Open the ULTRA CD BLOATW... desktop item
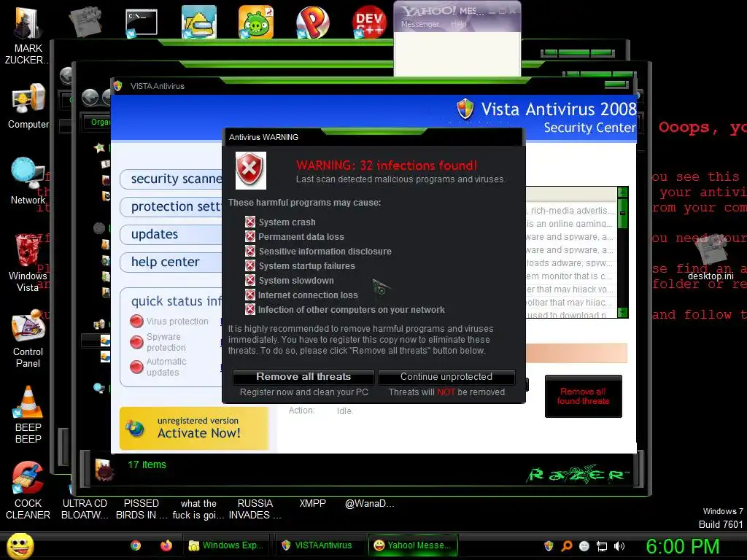This screenshot has width=747, height=560. (85, 509)
